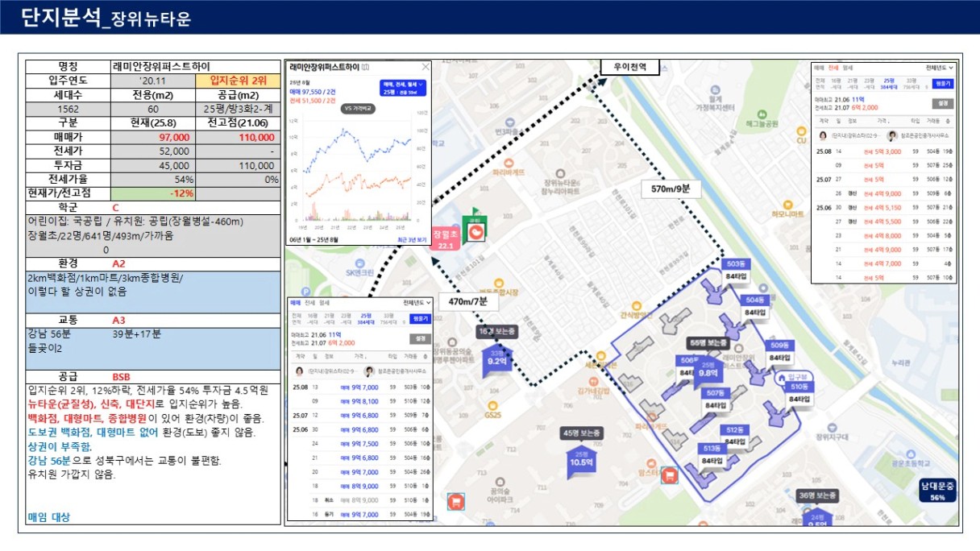Close the 래미안장위퍼스트하이 price chart popup

coord(425,67)
